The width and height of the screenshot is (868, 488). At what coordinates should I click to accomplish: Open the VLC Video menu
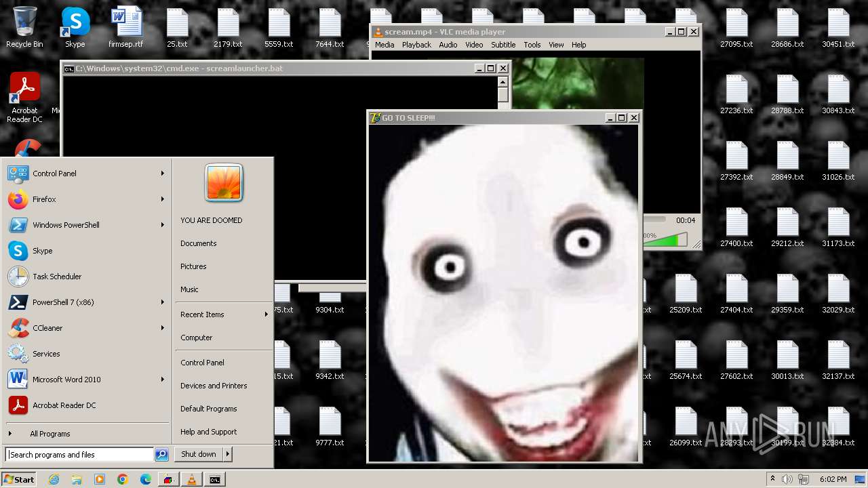tap(474, 45)
